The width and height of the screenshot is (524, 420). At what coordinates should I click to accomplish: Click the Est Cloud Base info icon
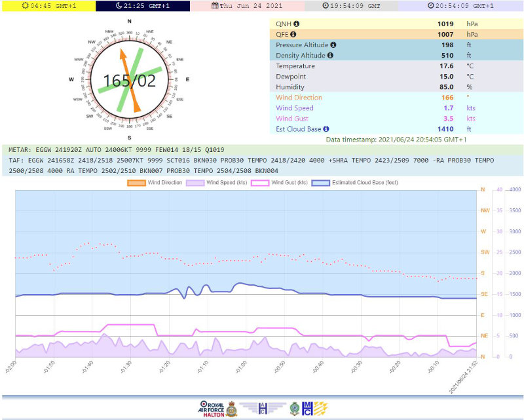pyautogui.click(x=326, y=128)
